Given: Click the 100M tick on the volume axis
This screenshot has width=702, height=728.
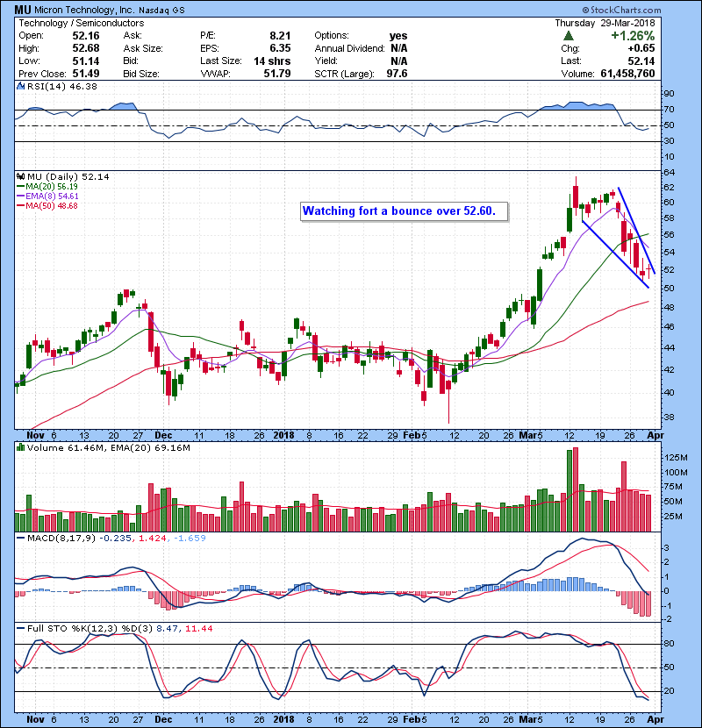Looking at the screenshot, I should pyautogui.click(x=676, y=473).
